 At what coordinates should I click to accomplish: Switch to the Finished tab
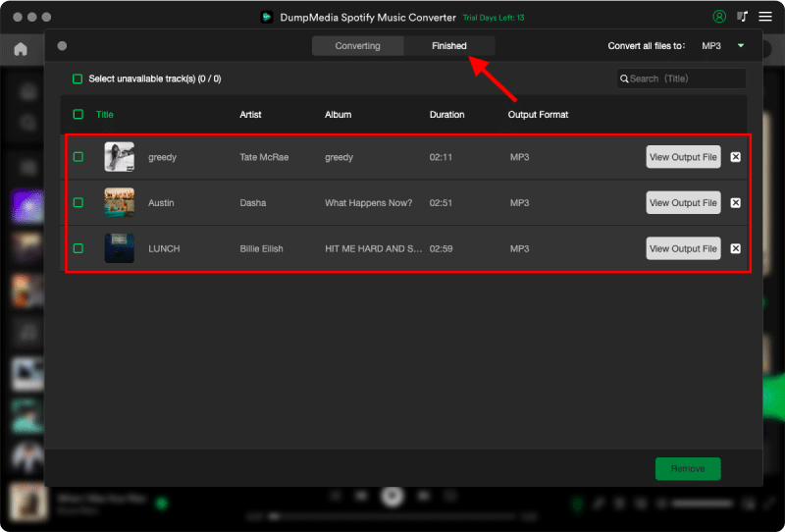[x=449, y=45]
